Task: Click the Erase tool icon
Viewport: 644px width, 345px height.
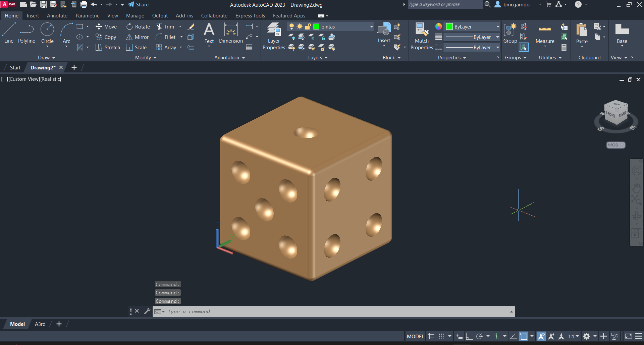Action: pyautogui.click(x=191, y=26)
